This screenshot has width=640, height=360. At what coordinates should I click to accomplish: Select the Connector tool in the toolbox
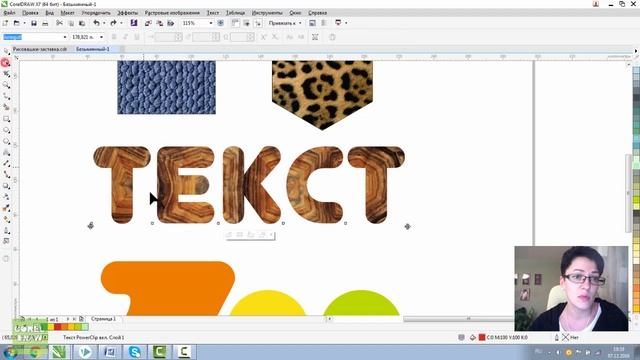(x=6, y=175)
